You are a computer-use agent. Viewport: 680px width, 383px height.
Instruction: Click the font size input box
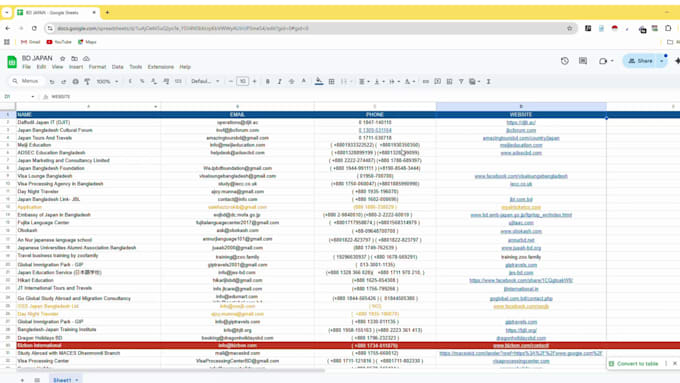243,82
